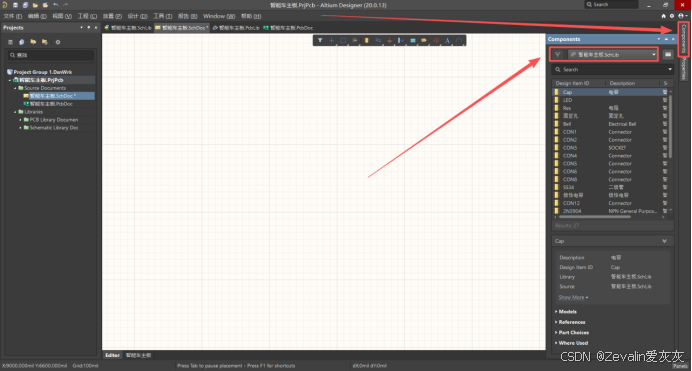Click the home icon at top right
The width and height of the screenshot is (692, 371).
[663, 16]
